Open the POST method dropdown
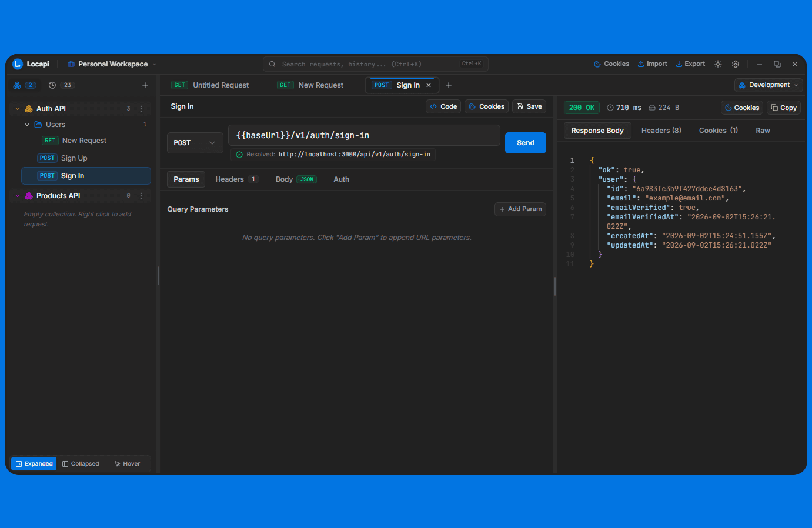The width and height of the screenshot is (812, 528). [195, 143]
